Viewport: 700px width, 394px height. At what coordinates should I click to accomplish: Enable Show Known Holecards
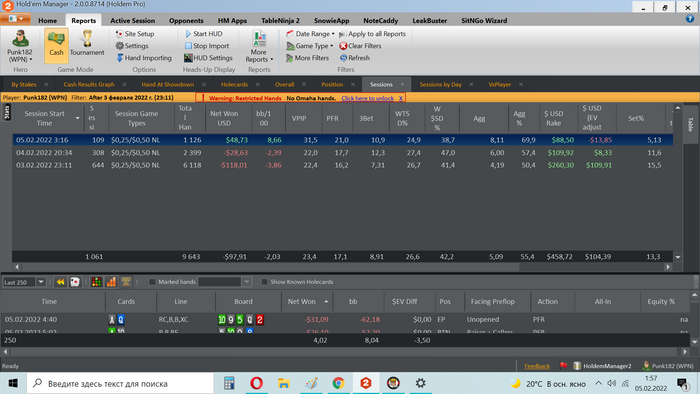tap(264, 282)
